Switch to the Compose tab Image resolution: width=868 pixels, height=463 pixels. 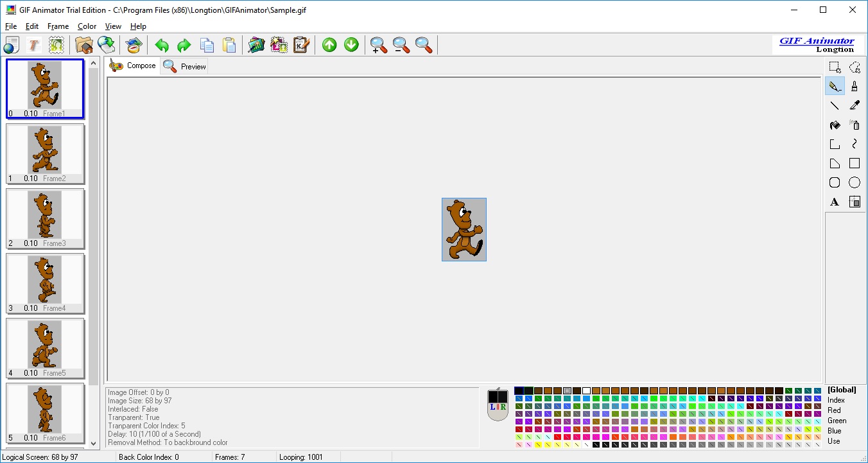tap(133, 66)
